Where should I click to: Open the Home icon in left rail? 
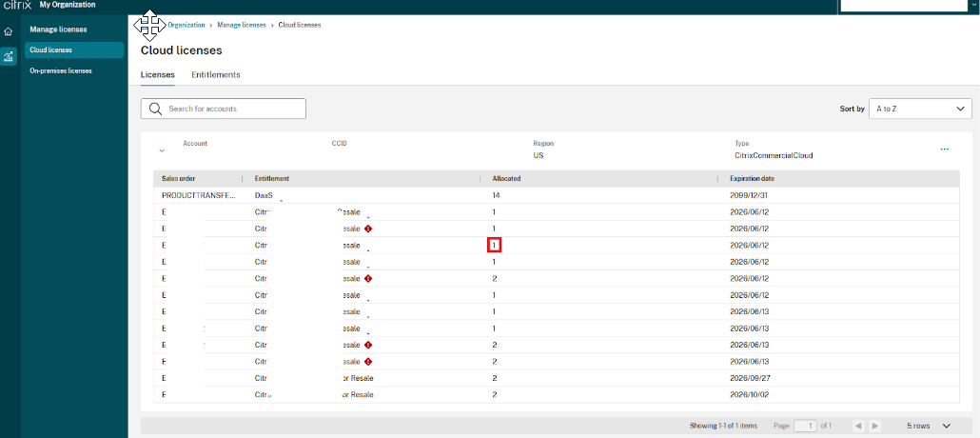(9, 31)
